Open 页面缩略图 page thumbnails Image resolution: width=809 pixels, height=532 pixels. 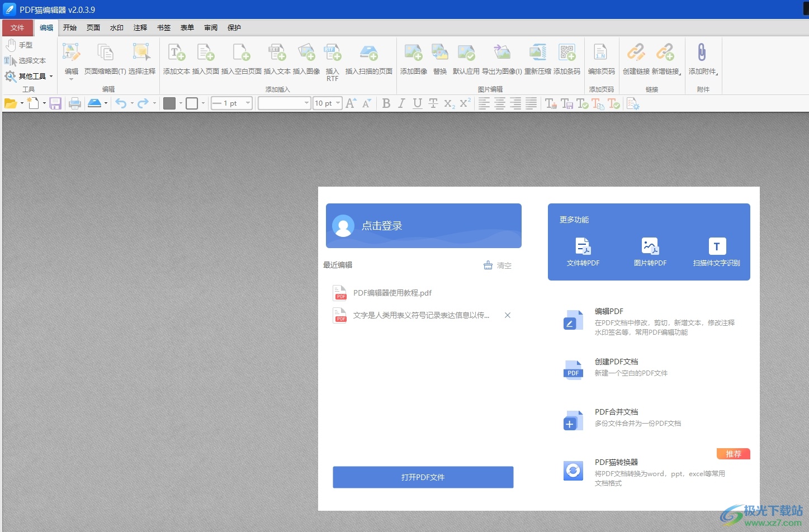pos(105,59)
